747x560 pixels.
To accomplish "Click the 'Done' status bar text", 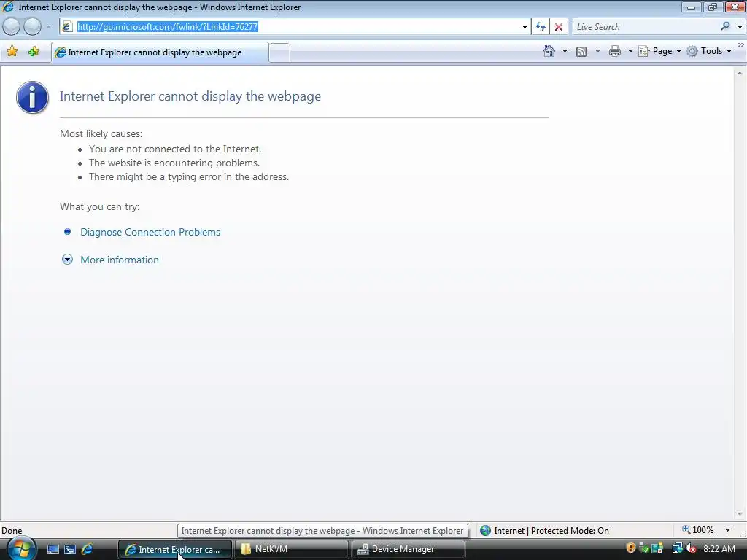I will (x=12, y=531).
